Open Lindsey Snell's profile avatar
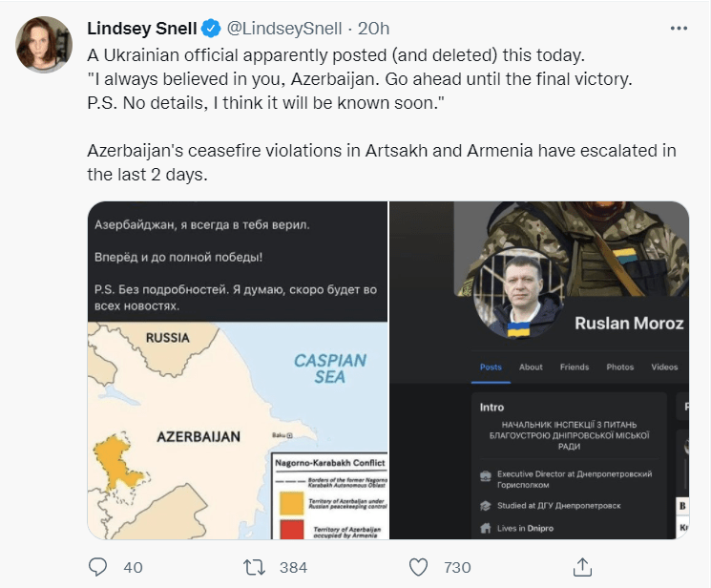The image size is (711, 588). 44,44
